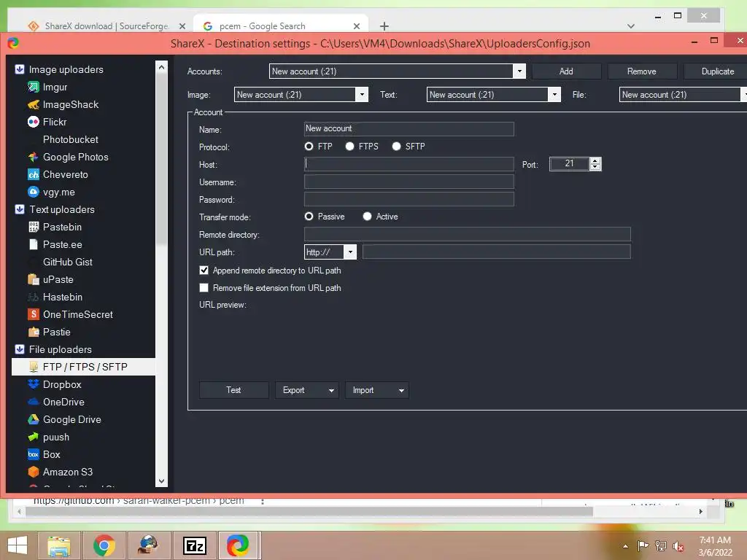The height and width of the screenshot is (560, 747).
Task: Click the muted volume tray icon
Action: (678, 546)
